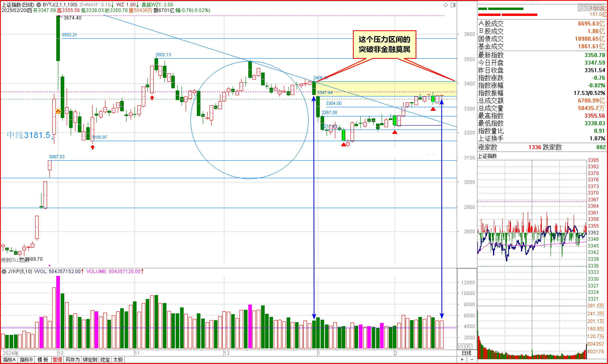Open the 太极 tab
The height and width of the screenshot is (364, 608).
118,360
